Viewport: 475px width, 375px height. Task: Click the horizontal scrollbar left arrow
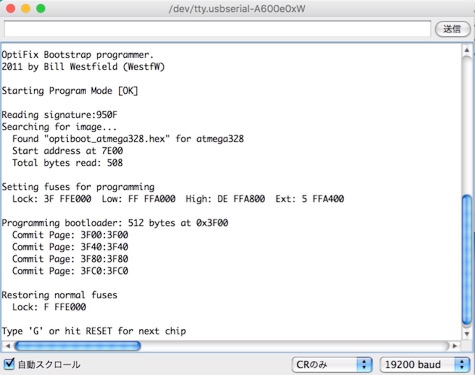pos(8,346)
